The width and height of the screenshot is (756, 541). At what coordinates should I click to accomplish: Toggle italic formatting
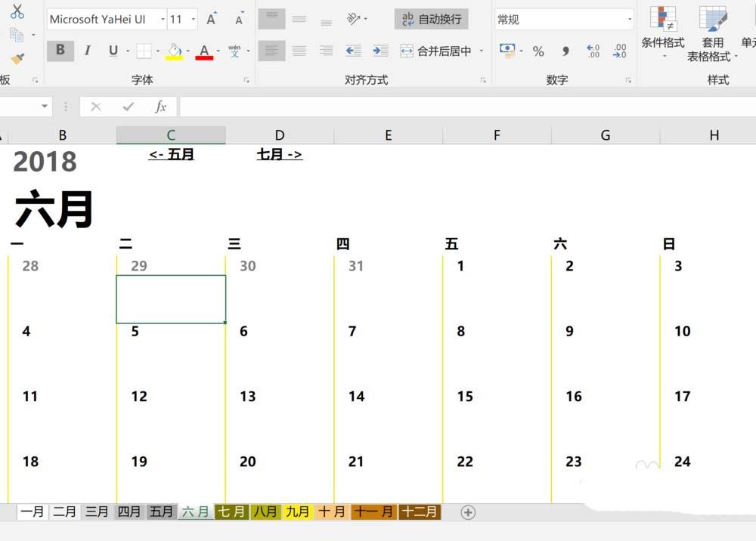pos(88,50)
